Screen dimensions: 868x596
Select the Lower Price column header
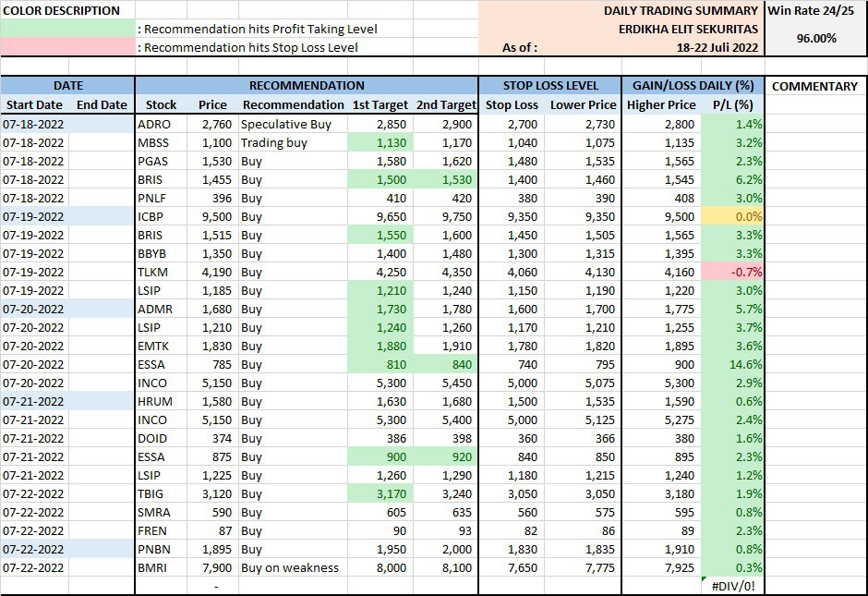583,104
